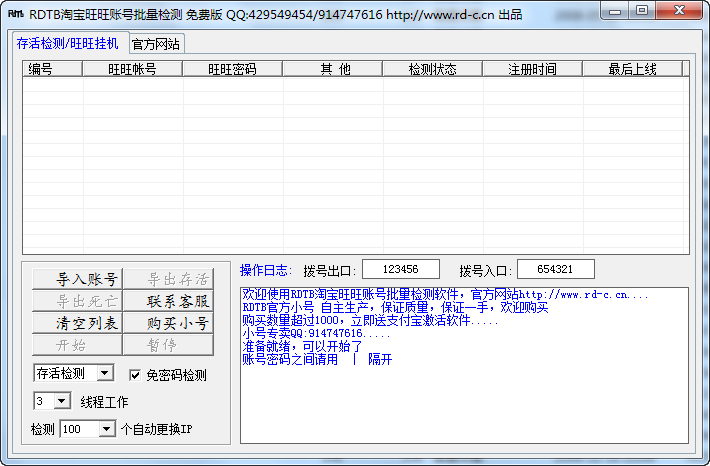The height and width of the screenshot is (466, 710).
Task: Maximize the RDTB window
Action: [642, 11]
